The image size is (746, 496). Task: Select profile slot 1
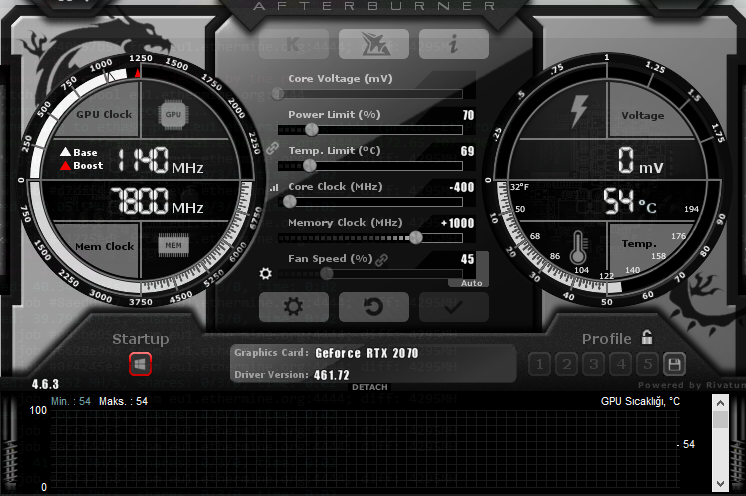[x=540, y=365]
